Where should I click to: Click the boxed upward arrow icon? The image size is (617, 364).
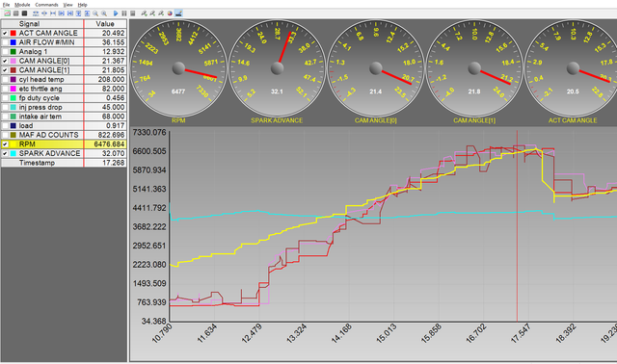pos(88,13)
